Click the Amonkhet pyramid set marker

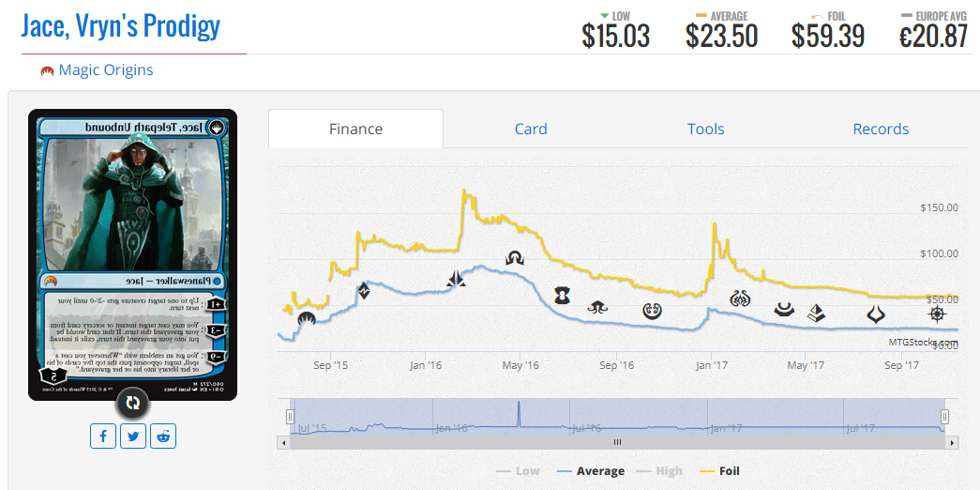[816, 313]
